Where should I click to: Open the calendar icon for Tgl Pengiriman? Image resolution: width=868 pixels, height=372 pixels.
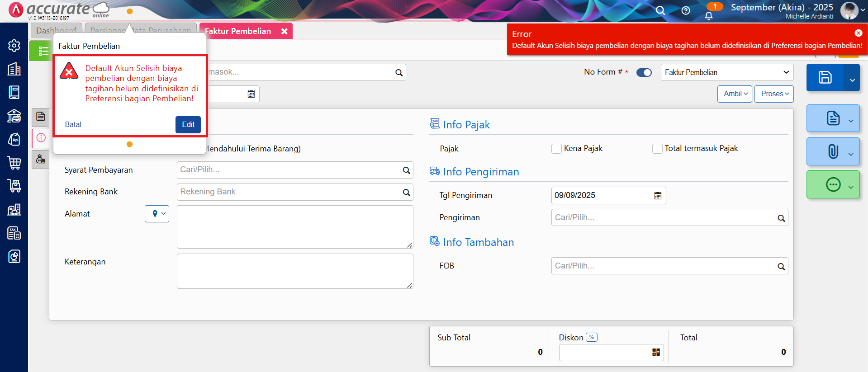point(658,196)
